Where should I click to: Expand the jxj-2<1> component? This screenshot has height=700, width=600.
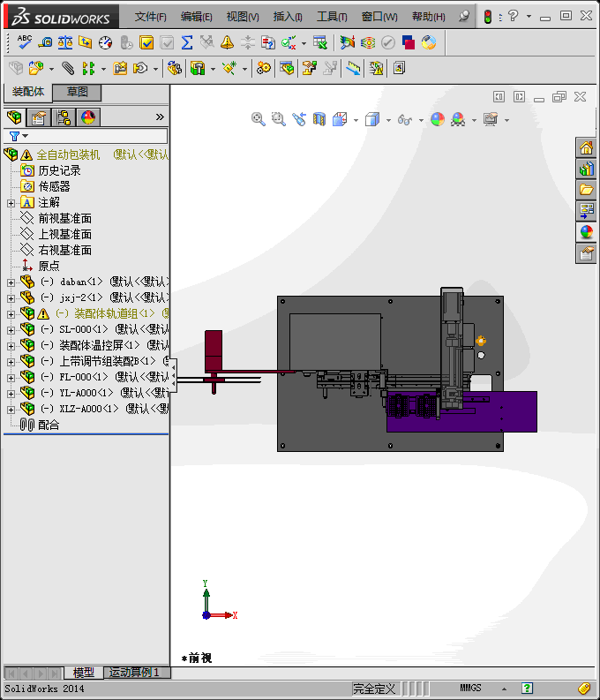click(11, 298)
